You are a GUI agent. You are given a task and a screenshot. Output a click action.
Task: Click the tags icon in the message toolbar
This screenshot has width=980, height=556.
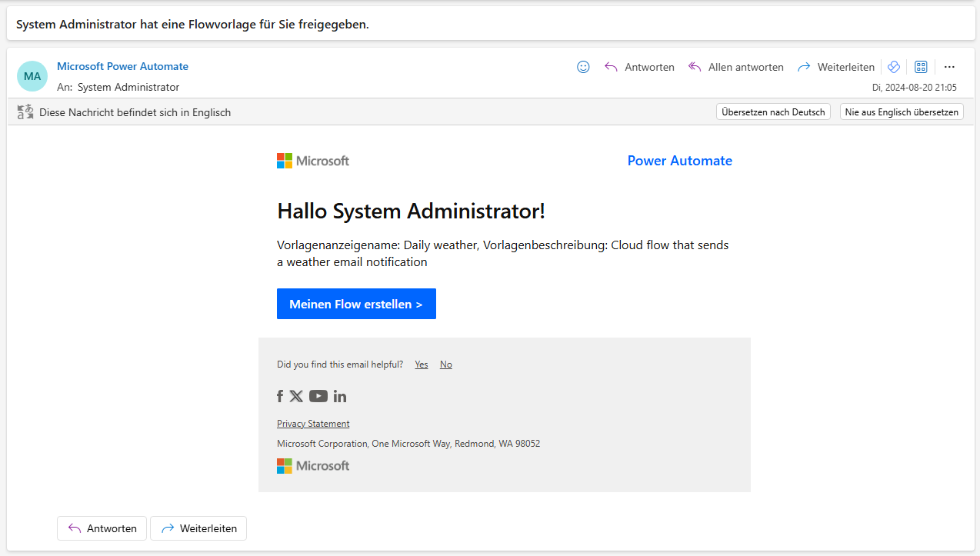pos(893,67)
